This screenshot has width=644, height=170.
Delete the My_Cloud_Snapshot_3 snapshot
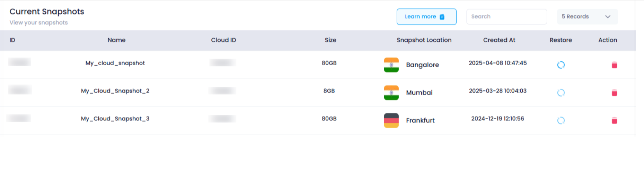coord(614,120)
